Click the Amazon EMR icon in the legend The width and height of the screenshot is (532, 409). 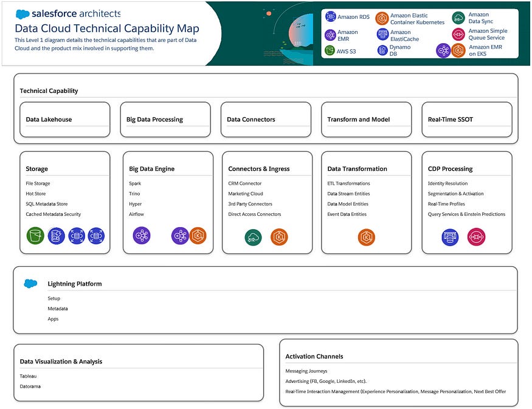click(331, 35)
